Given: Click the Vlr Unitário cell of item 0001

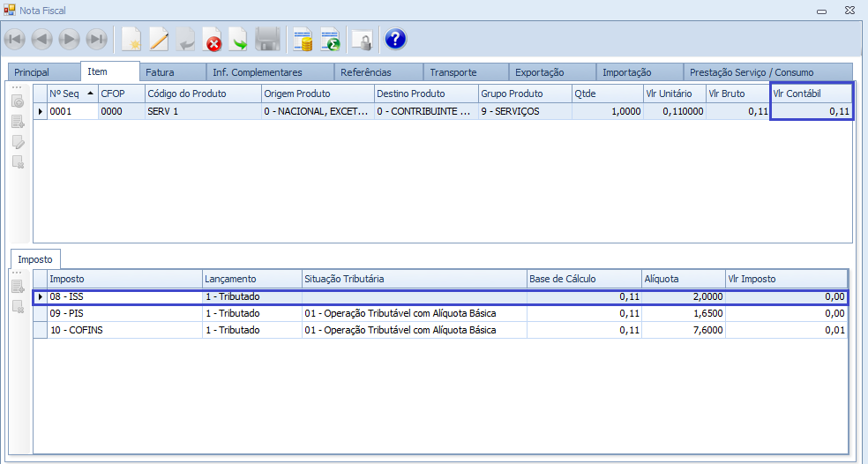Looking at the screenshot, I should coord(673,111).
